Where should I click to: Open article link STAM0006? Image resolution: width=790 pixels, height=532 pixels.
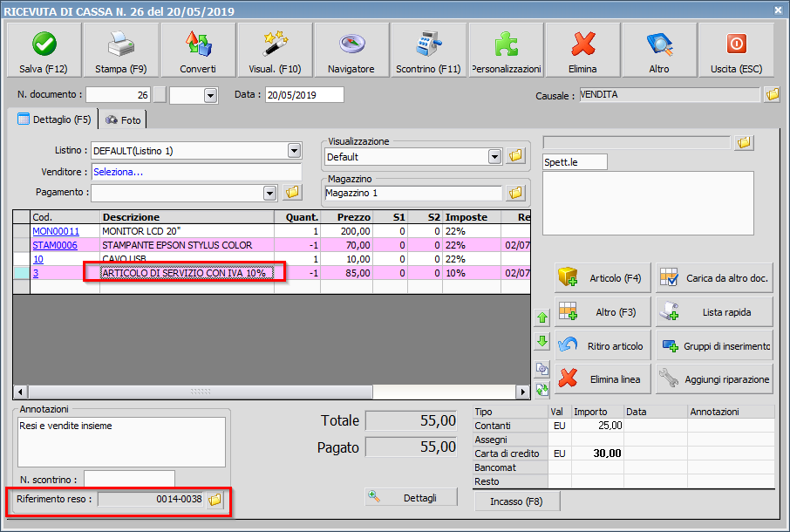pos(55,245)
